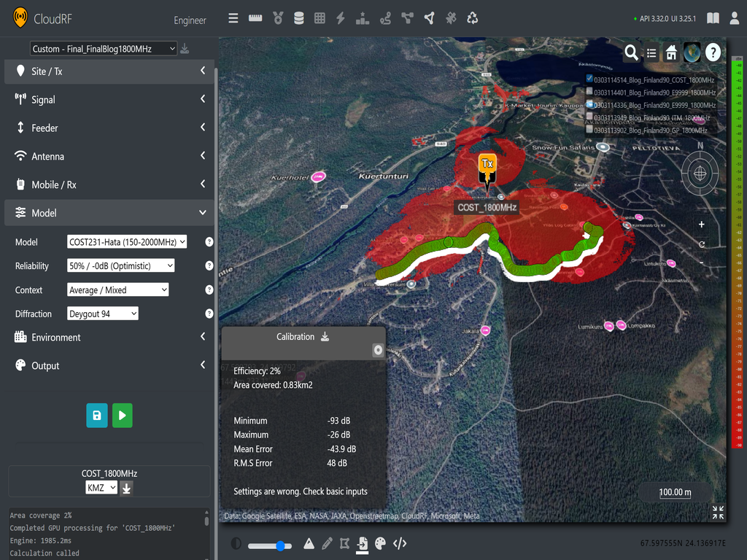Viewport: 747px width, 560px height.
Task: Open the ruler measurement tool
Action: [x=255, y=18]
